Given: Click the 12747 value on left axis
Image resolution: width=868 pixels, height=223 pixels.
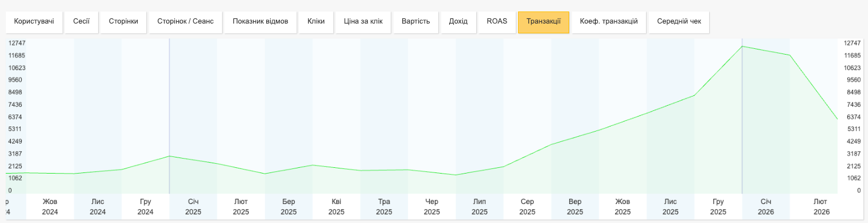Looking at the screenshot, I should pyautogui.click(x=16, y=43).
